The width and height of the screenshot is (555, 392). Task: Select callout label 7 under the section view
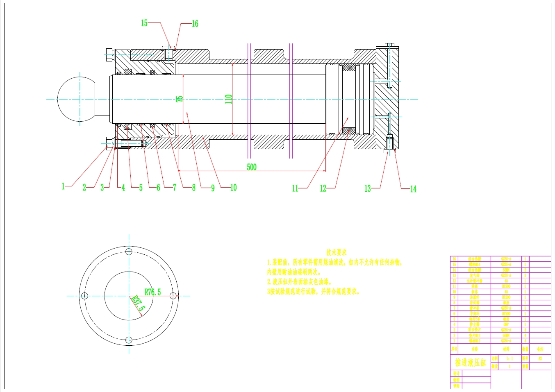[x=175, y=188]
